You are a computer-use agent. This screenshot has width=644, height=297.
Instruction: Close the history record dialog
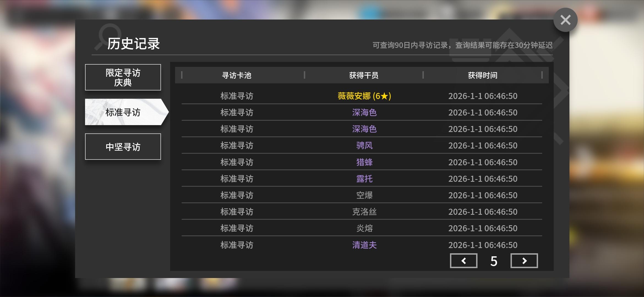click(565, 20)
